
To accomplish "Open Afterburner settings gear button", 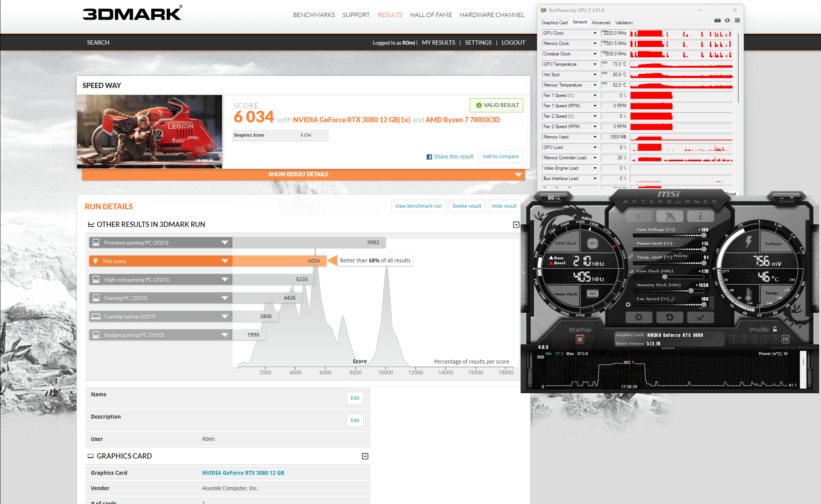I will click(x=639, y=317).
